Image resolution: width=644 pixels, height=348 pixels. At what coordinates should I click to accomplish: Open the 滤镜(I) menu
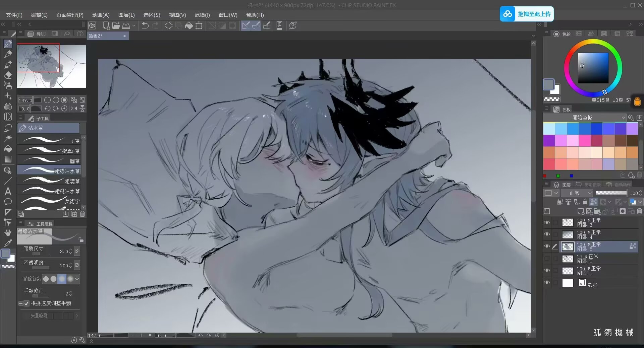coord(202,15)
